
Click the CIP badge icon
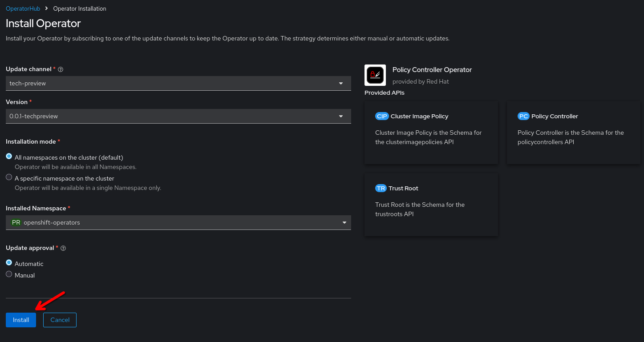(x=382, y=116)
